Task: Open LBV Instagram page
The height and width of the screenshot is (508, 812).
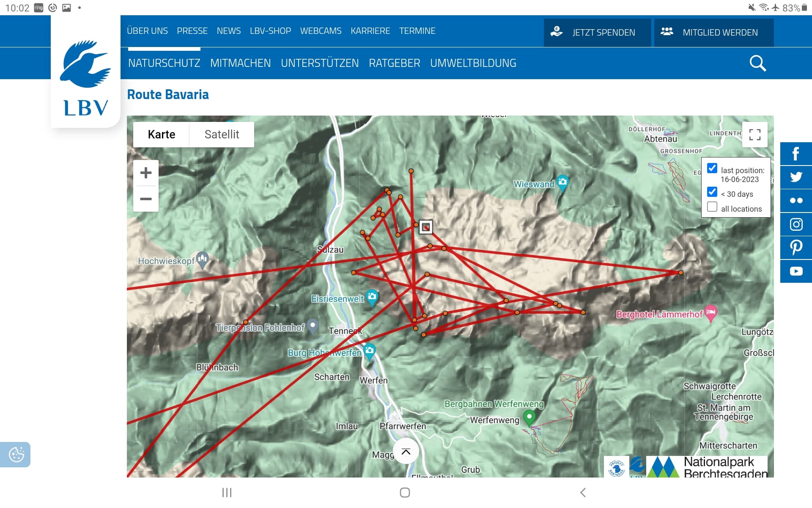Action: pyautogui.click(x=796, y=224)
